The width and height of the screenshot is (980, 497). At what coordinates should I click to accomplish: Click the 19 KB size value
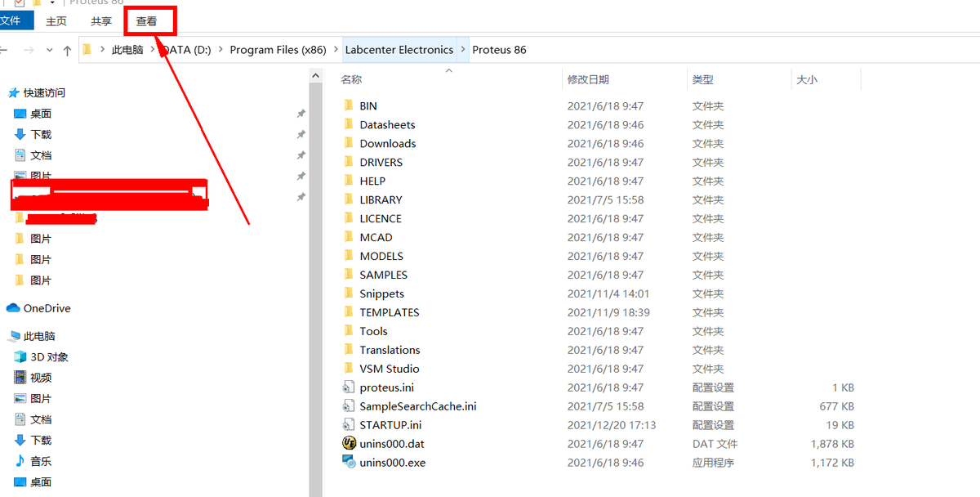point(840,426)
